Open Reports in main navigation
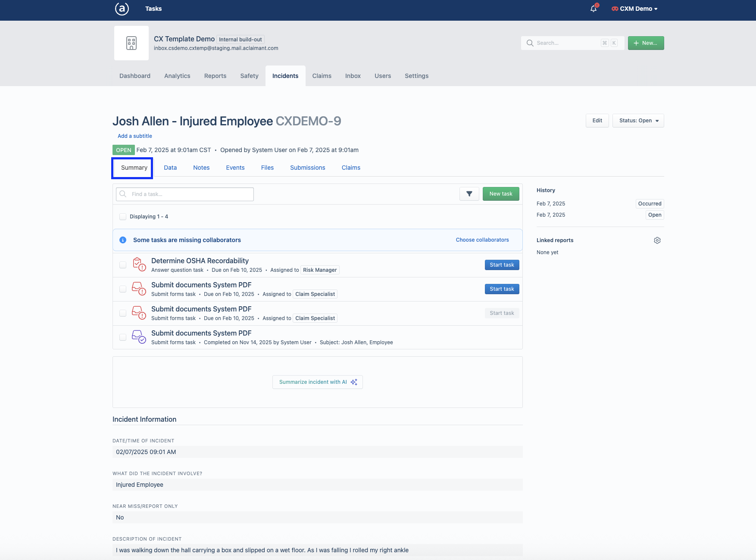Screen dimensions: 756x560 click(x=215, y=76)
